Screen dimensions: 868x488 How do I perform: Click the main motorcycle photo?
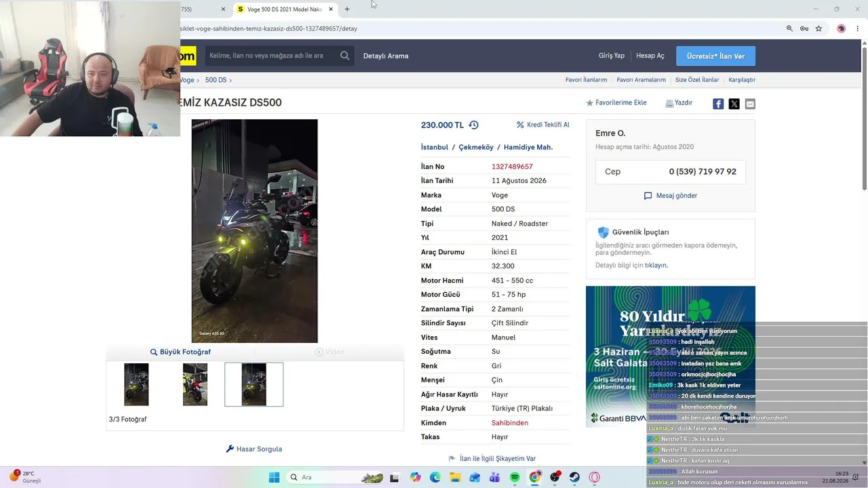tap(254, 231)
